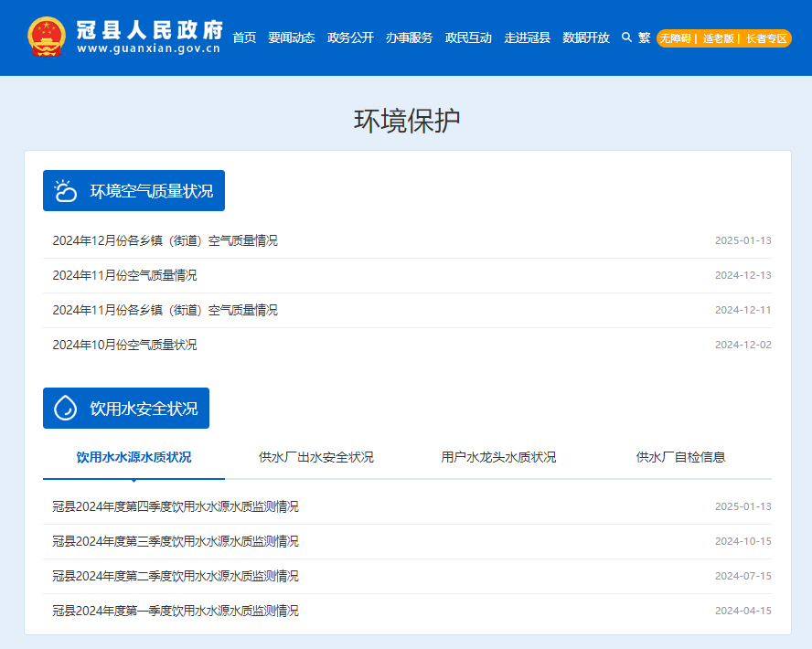Open 环境空气质量状况 section header

click(134, 190)
